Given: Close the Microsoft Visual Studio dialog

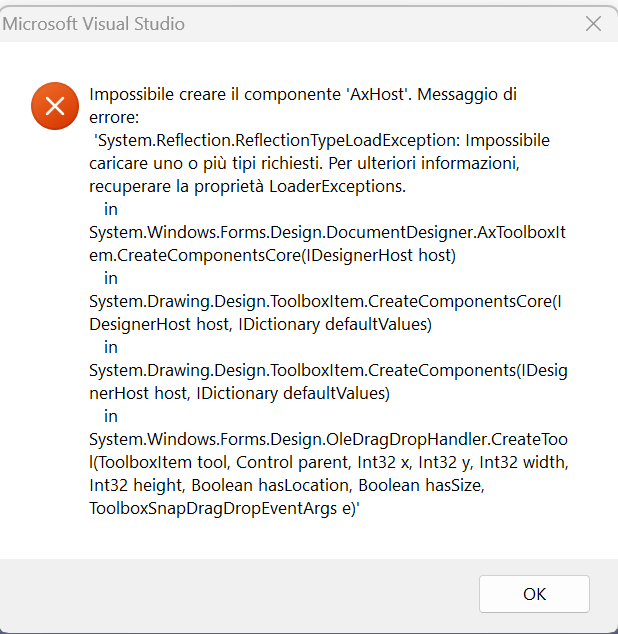Looking at the screenshot, I should (593, 24).
